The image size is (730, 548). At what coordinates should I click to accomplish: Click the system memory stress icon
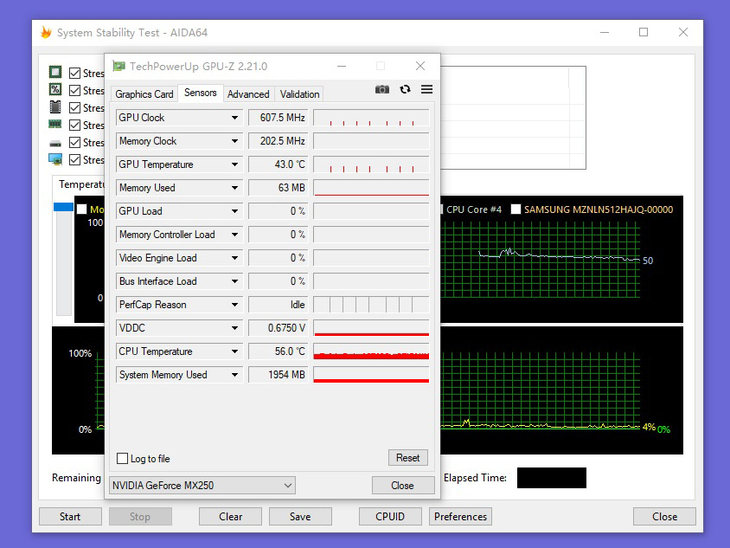[55, 124]
